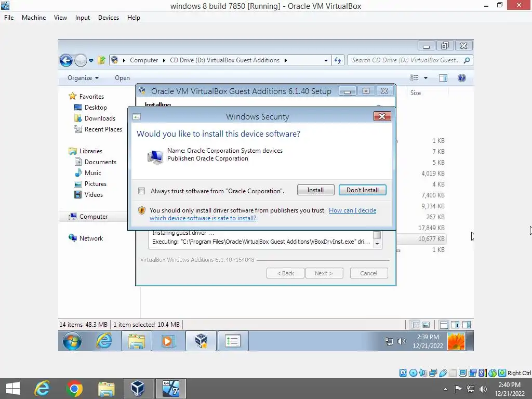Switch to details view in Explorer status bar
532x399 pixels.
point(415,325)
